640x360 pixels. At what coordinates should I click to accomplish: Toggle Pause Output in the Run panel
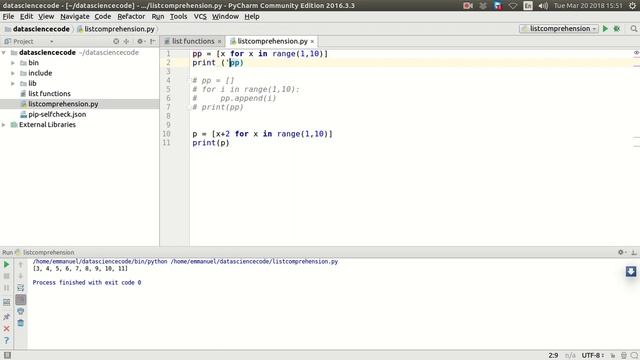point(7,288)
